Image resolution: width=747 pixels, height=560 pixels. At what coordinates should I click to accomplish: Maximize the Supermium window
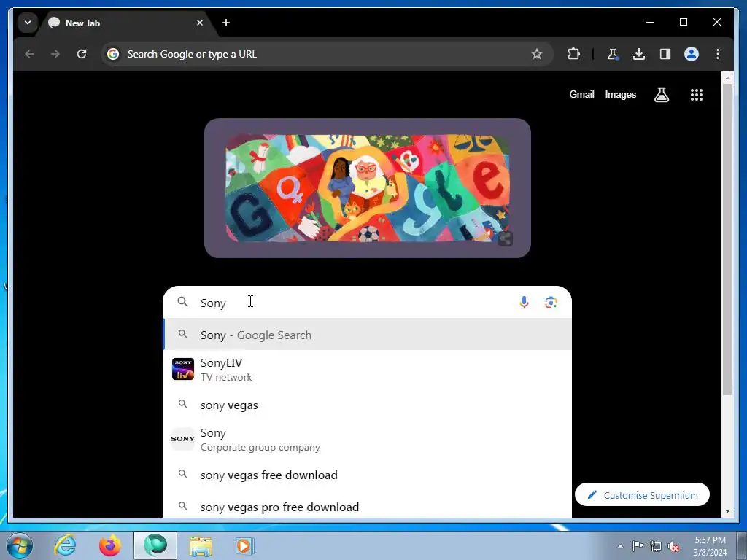pos(683,22)
